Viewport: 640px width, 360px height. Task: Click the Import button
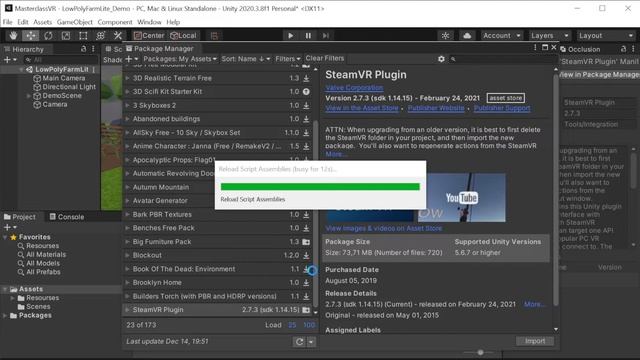(535, 341)
